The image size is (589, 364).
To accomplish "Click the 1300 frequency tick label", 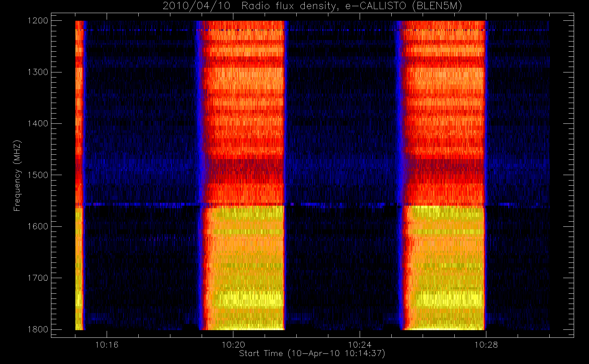I will 38,72.
